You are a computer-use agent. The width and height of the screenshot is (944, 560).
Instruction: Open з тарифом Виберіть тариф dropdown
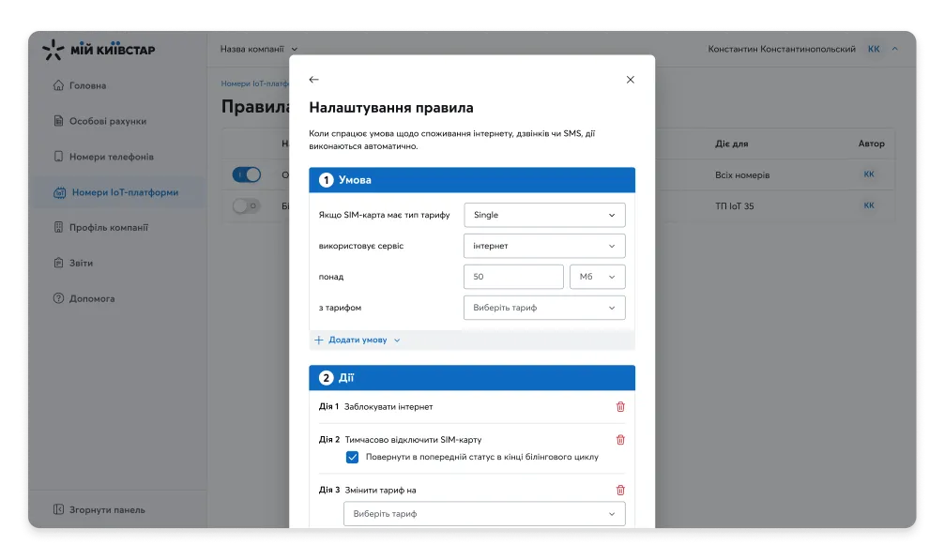[544, 308]
